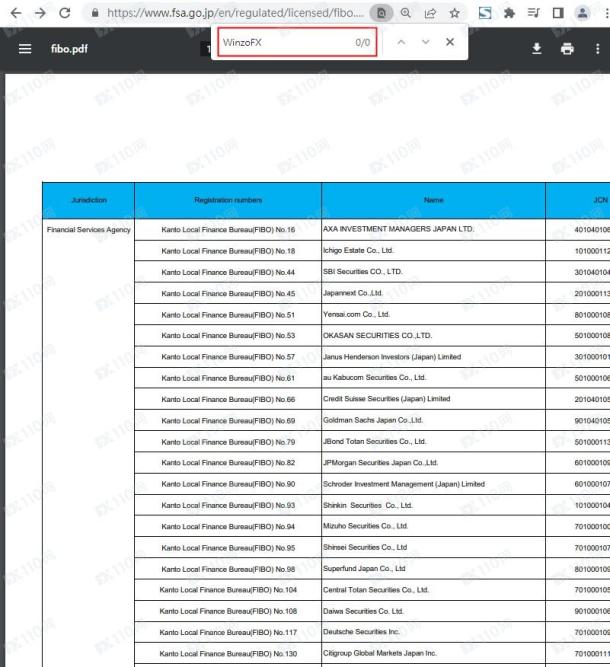The image size is (610, 667).
Task: Click Kanto Local Finance Bureau(FIBO) No.66
Action: pyautogui.click(x=228, y=399)
